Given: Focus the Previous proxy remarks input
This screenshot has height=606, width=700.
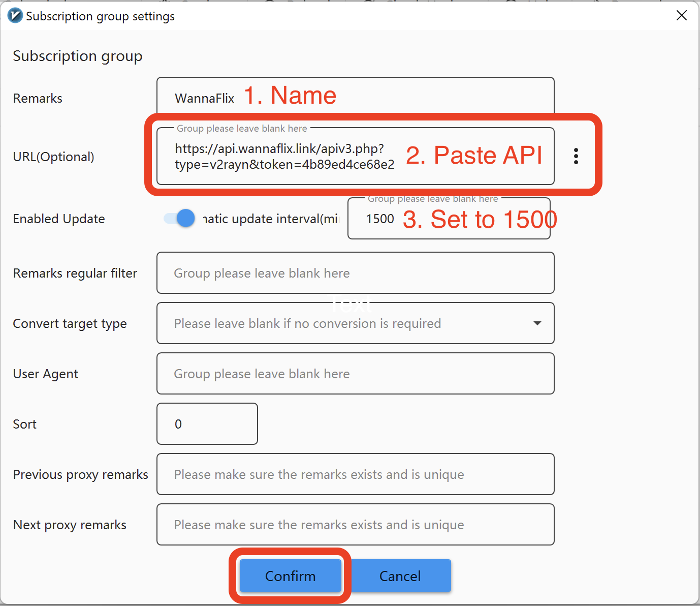Looking at the screenshot, I should tap(355, 474).
